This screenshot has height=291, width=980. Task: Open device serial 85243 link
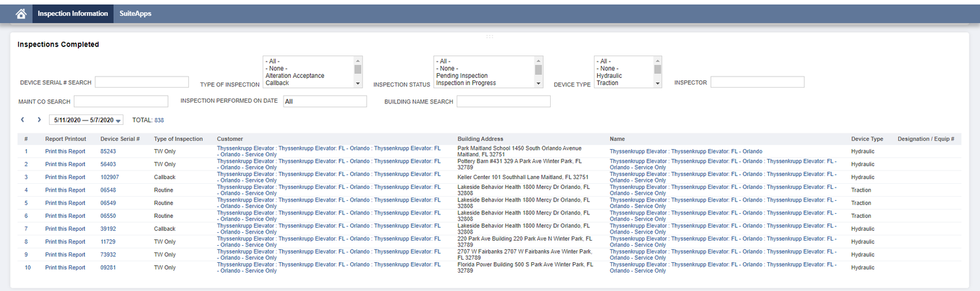tap(108, 151)
